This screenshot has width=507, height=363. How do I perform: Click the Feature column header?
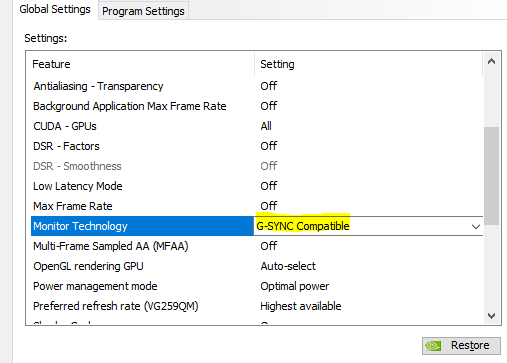tap(140, 64)
